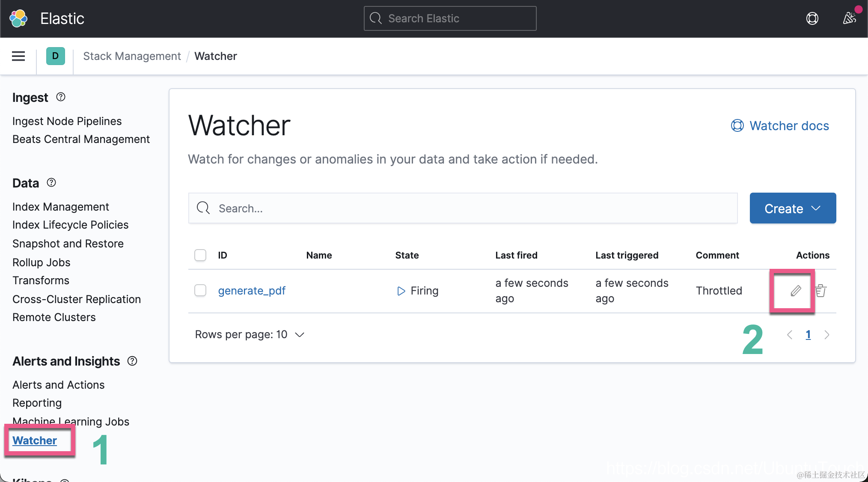The image size is (868, 482).
Task: Click the Stack Management breadcrumb
Action: pos(132,56)
